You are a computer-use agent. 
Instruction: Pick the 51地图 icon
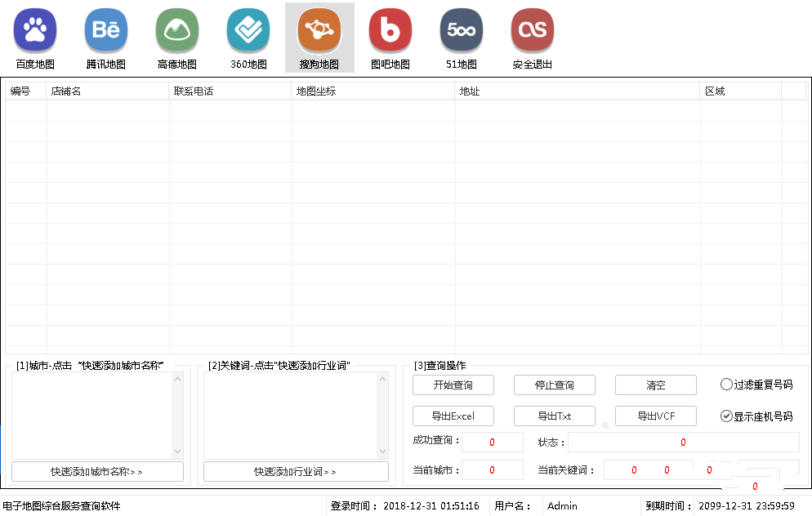coord(462,30)
